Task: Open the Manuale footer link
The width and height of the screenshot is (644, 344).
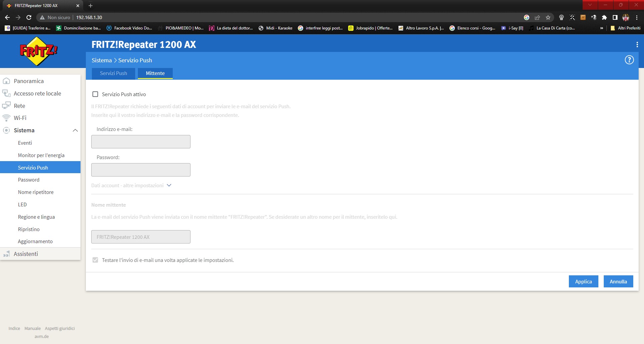Action: tap(33, 328)
